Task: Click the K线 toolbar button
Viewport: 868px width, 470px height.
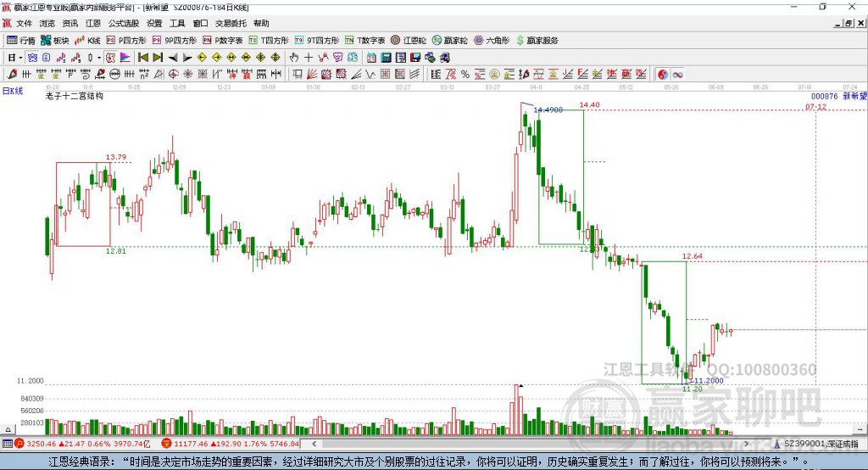Action: click(x=87, y=41)
